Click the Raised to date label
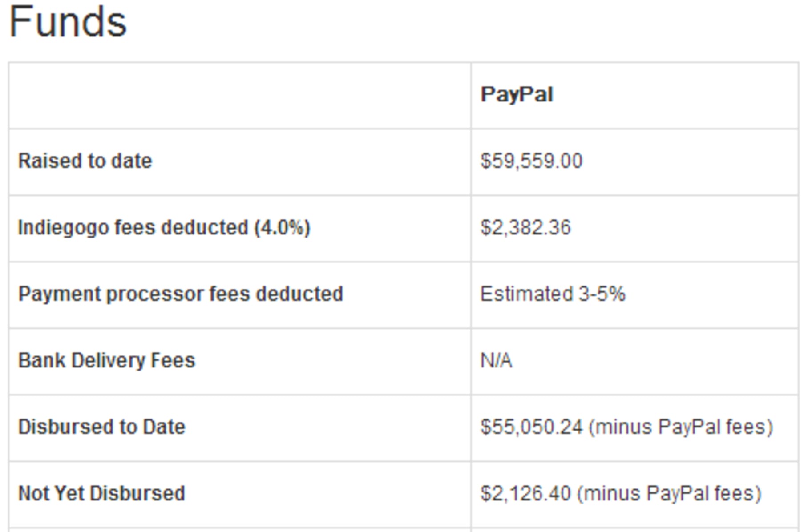The width and height of the screenshot is (804, 532). pos(85,161)
